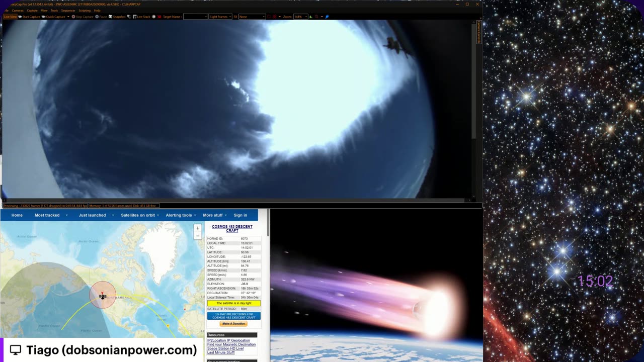Click the green histogram icon beside Zoom
The width and height of the screenshot is (644, 362).
coord(311,17)
